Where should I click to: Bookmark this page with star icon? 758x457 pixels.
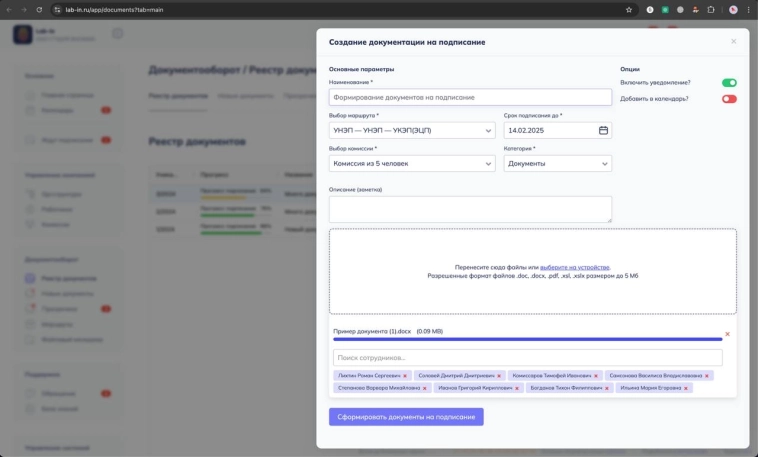[x=629, y=9]
